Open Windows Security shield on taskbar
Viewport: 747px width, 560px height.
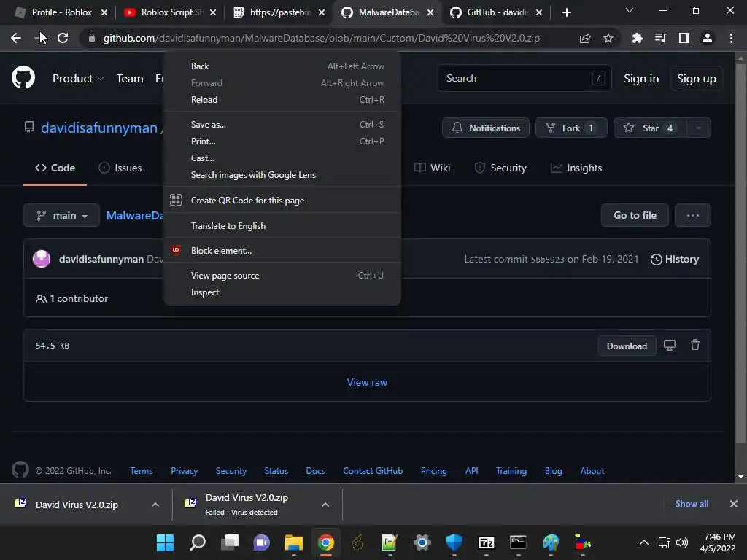tap(454, 542)
